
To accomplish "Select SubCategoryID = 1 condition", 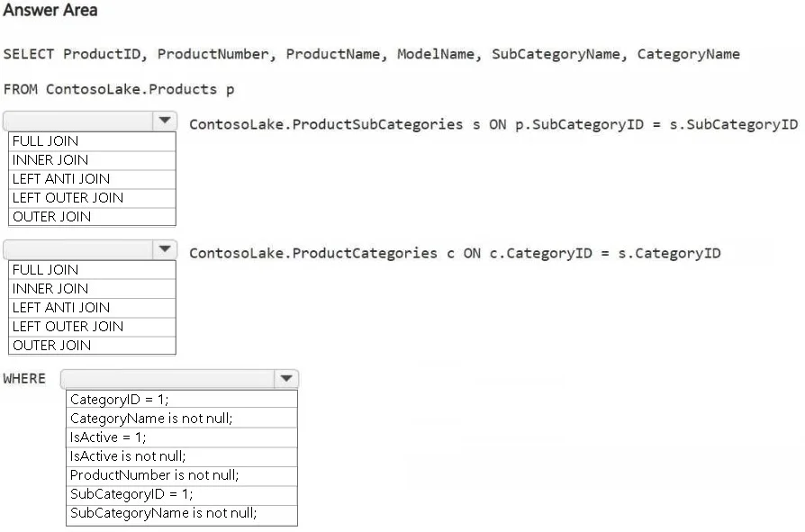I will click(182, 494).
